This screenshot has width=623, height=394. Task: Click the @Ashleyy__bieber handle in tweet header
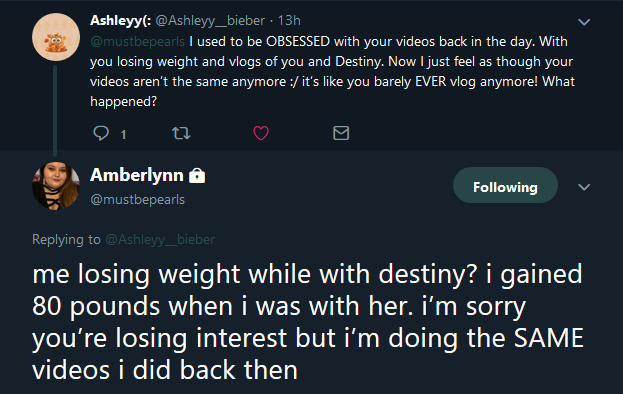[210, 20]
